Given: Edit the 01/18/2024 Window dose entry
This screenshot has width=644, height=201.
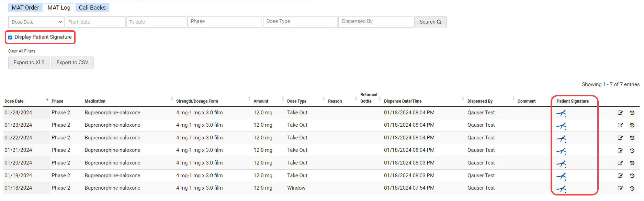Looking at the screenshot, I should click(620, 188).
